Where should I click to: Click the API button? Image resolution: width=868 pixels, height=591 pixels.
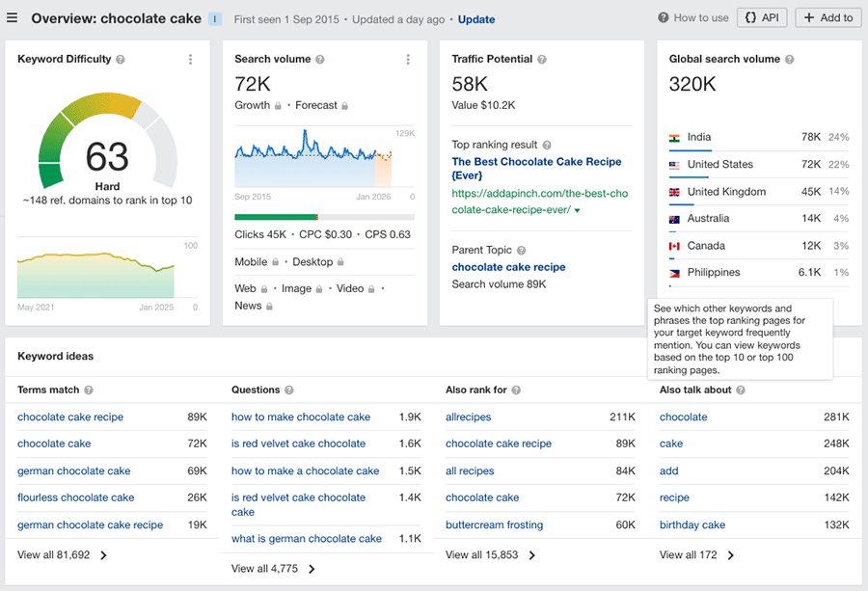pyautogui.click(x=762, y=17)
